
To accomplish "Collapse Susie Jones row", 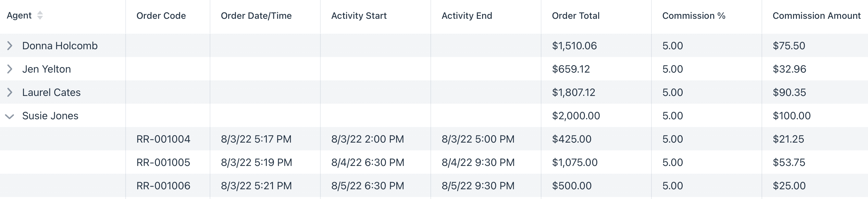I will pos(10,116).
